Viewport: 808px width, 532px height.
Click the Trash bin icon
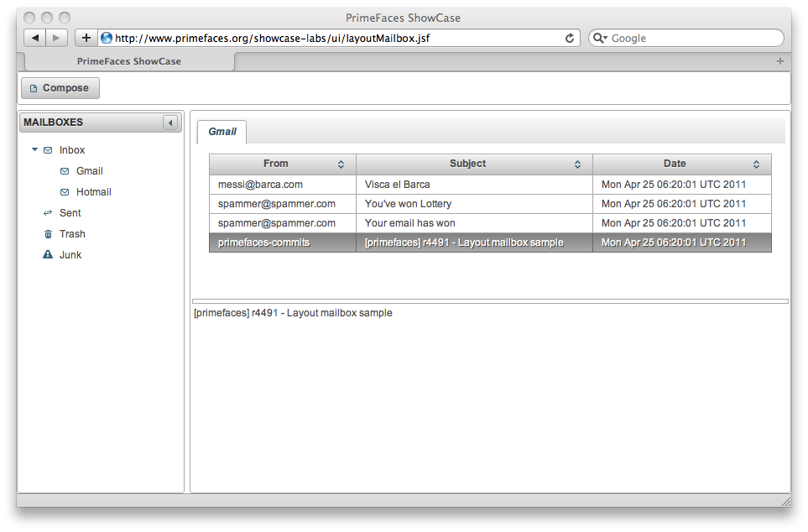click(x=48, y=234)
